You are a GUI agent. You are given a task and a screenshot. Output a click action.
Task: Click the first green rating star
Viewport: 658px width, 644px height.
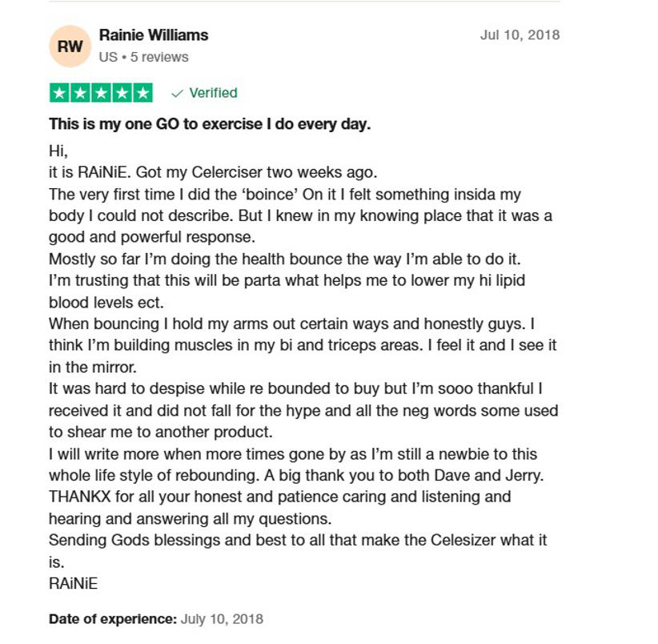[x=59, y=93]
